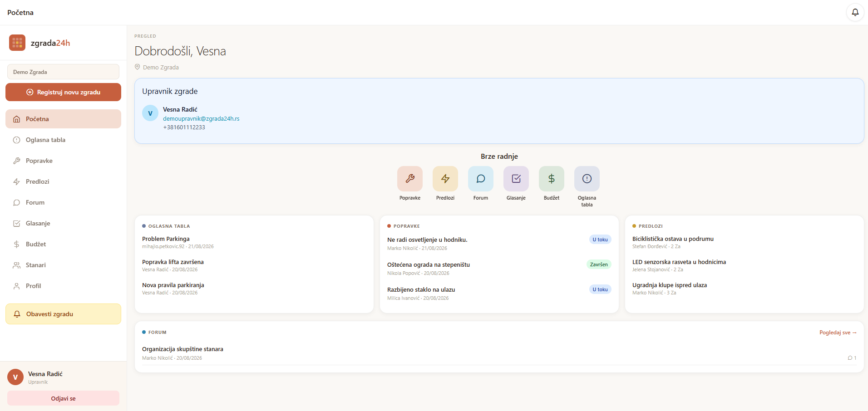Open Oglasna tabla in sidebar
This screenshot has height=411, width=868.
click(x=63, y=140)
